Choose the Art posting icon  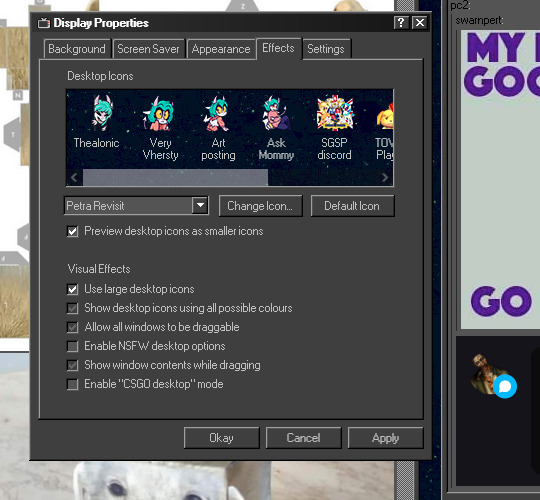pyautogui.click(x=218, y=128)
